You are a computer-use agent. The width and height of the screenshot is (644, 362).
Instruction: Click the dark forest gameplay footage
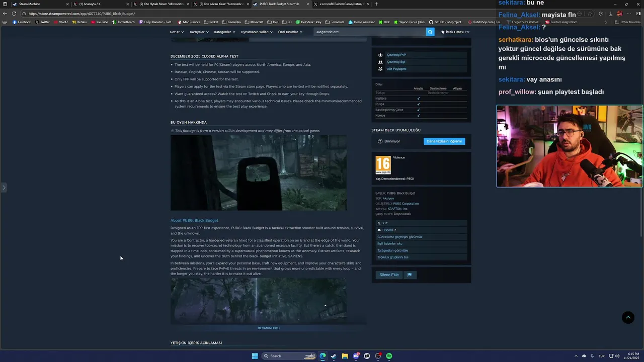pyautogui.click(x=258, y=301)
